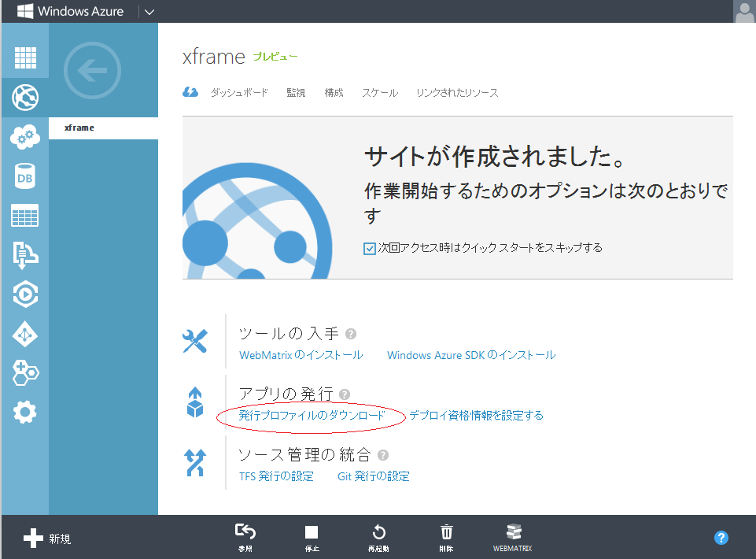Select the Storage icon in left sidebar
The height and width of the screenshot is (559, 756).
coord(25,216)
